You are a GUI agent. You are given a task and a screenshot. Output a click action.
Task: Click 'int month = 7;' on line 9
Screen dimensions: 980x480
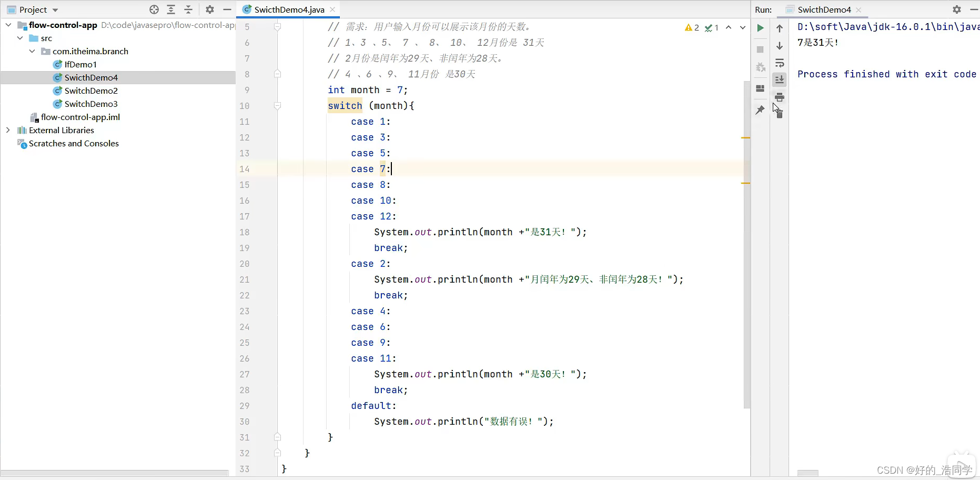(368, 90)
